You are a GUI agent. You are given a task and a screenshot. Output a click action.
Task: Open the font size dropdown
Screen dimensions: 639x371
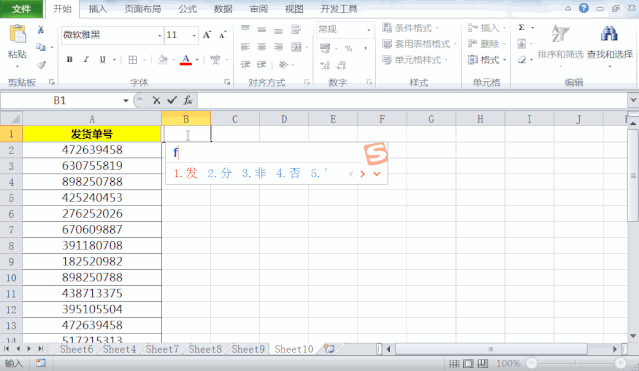click(x=194, y=35)
